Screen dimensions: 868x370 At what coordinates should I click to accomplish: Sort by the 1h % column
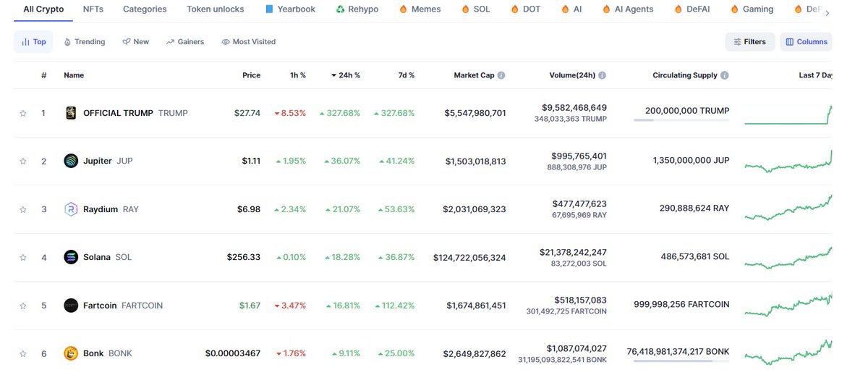coord(297,75)
